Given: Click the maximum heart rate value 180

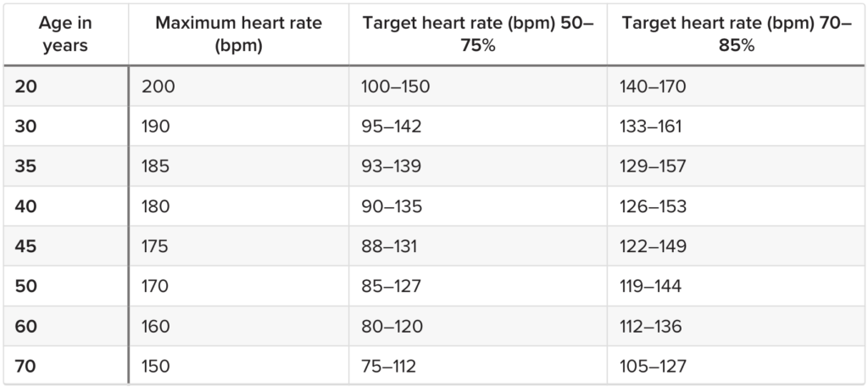Looking at the screenshot, I should pos(157,206).
